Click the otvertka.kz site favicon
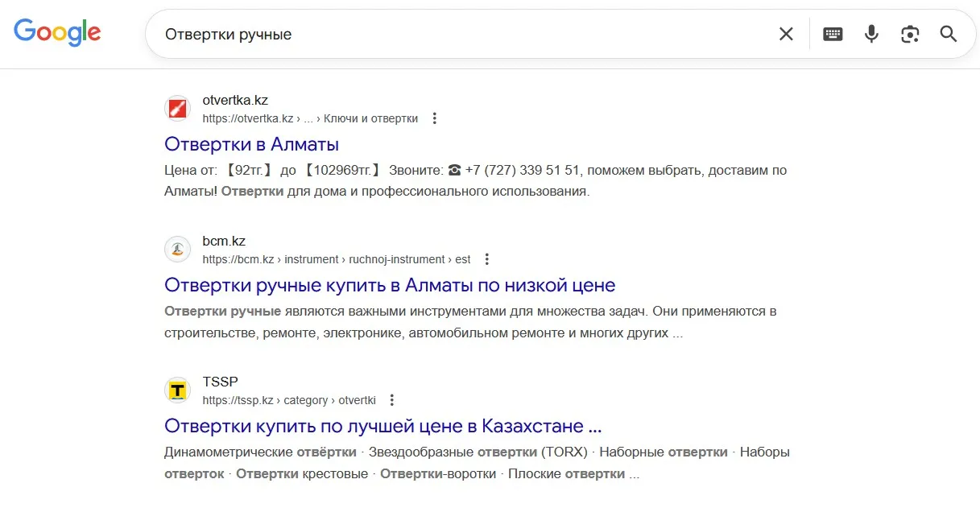The image size is (980, 508). (x=177, y=109)
